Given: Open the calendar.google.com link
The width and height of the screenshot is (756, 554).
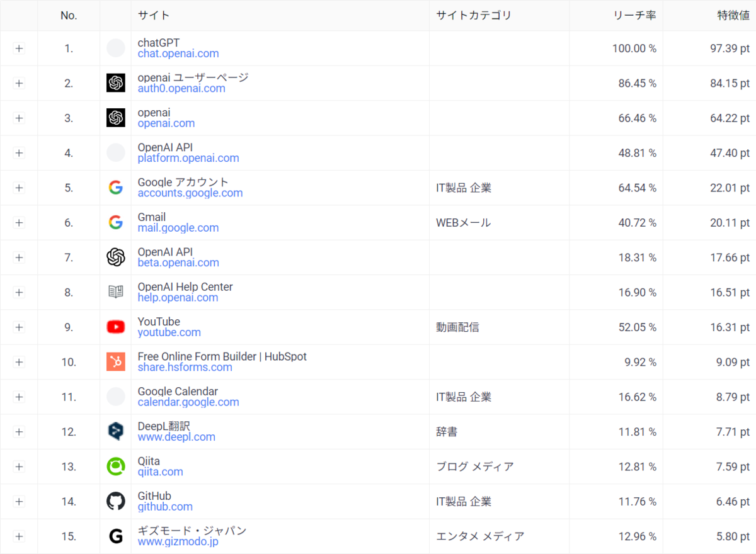Looking at the screenshot, I should point(188,402).
